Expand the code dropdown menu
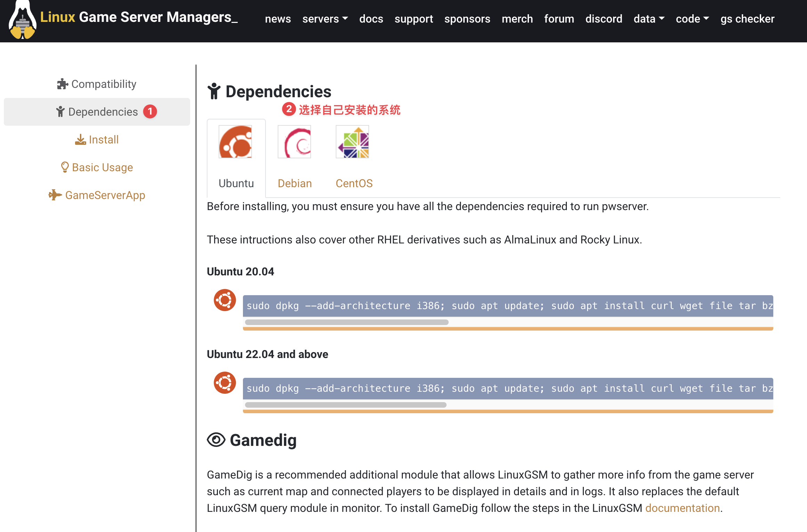Screen dimensions: 807x532 click(692, 19)
